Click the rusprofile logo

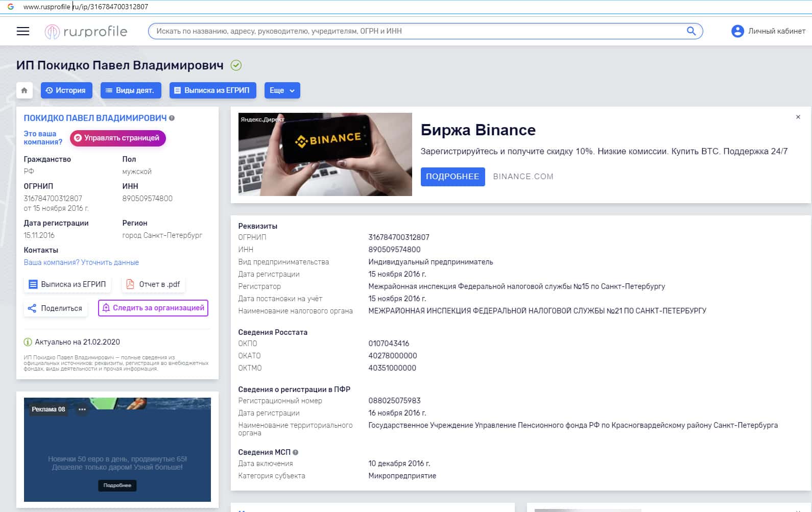[x=86, y=32]
